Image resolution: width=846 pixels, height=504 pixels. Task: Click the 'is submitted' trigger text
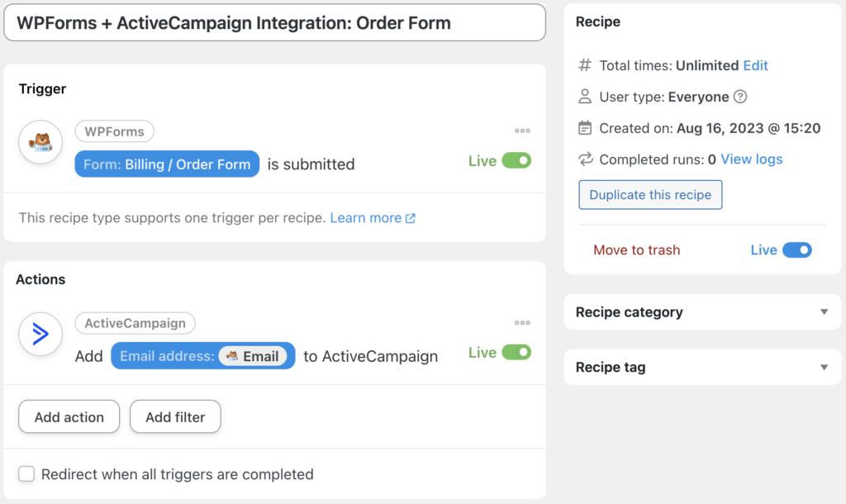click(311, 164)
